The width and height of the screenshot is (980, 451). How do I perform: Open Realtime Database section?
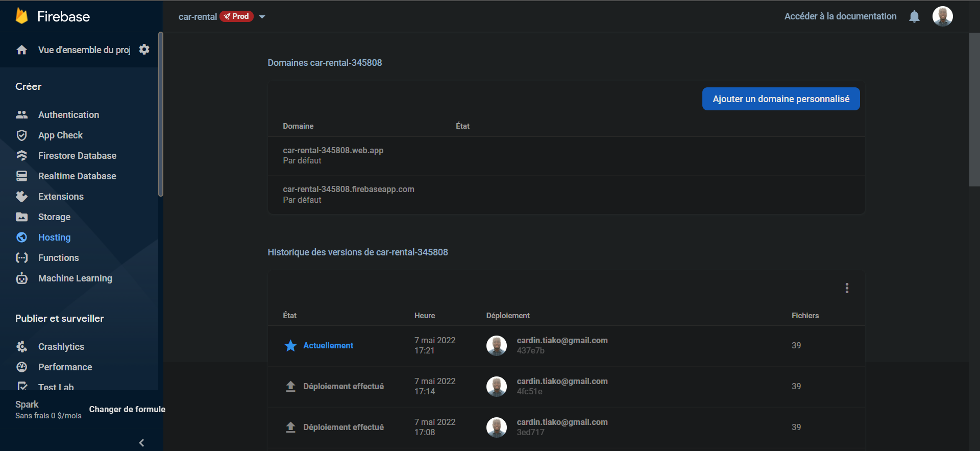[x=77, y=176]
